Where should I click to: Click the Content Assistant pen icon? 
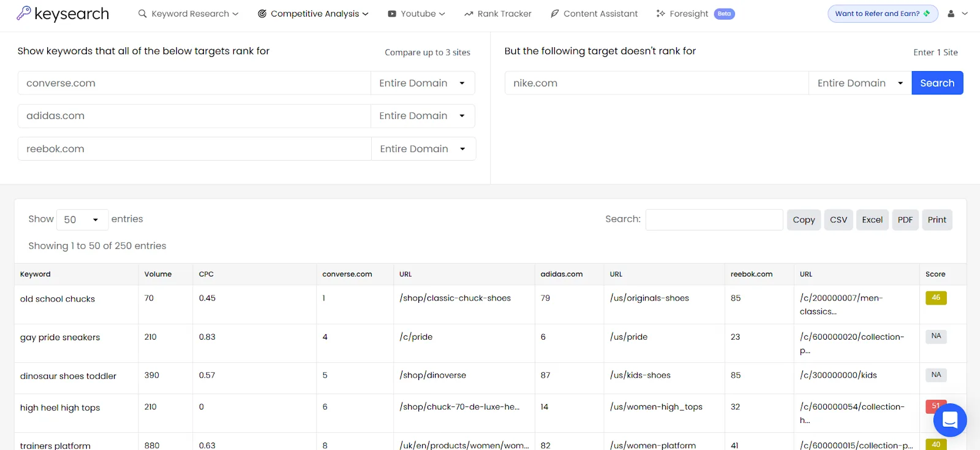click(554, 13)
